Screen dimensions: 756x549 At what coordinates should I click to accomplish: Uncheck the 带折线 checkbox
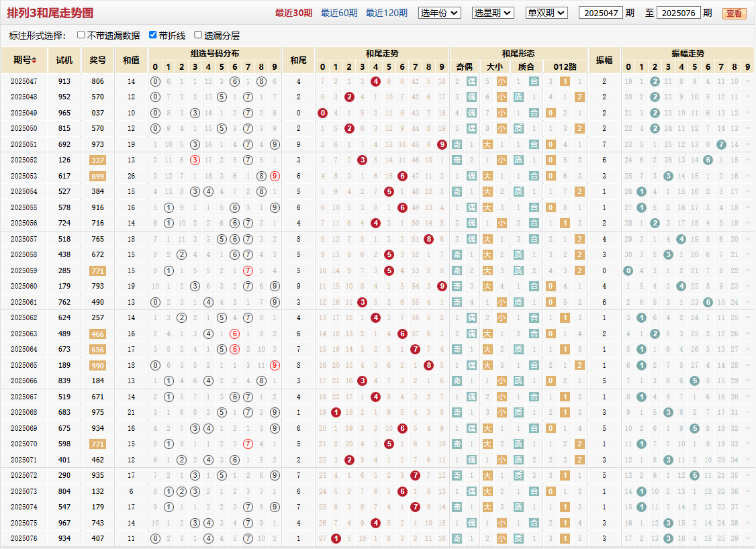coord(153,35)
